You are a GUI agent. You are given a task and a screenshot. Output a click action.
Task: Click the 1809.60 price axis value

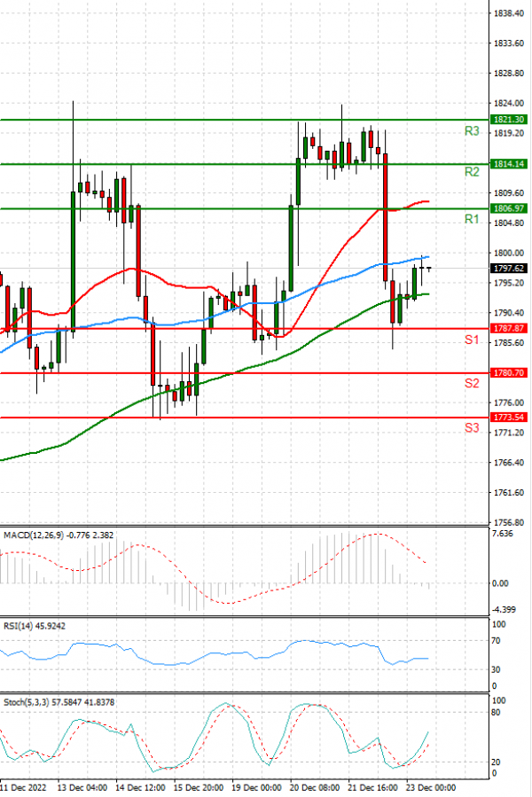(x=509, y=193)
